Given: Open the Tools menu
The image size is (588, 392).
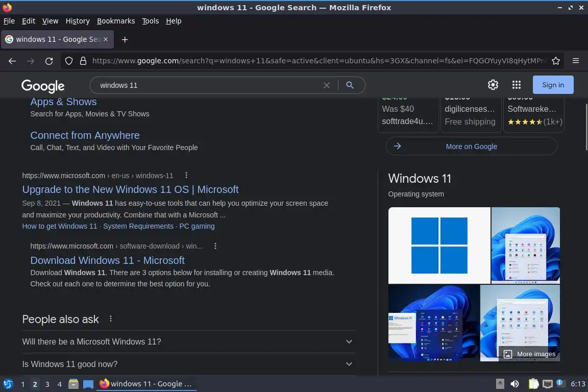Looking at the screenshot, I should 151,21.
